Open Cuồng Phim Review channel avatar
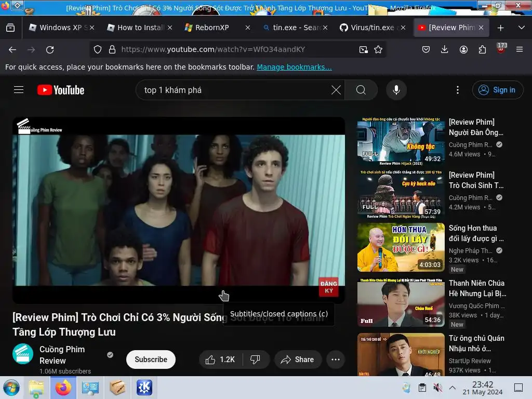The width and height of the screenshot is (532, 399). pos(23,354)
